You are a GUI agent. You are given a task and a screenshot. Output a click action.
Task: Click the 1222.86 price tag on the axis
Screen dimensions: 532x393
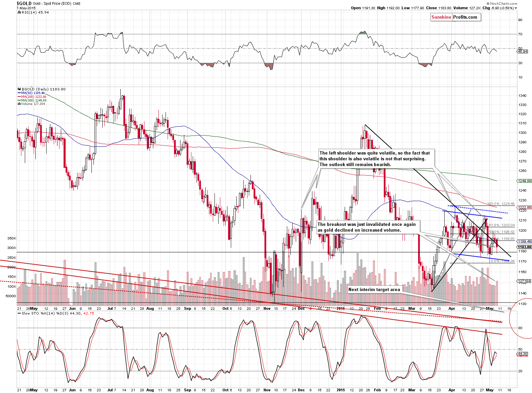tap(524, 207)
